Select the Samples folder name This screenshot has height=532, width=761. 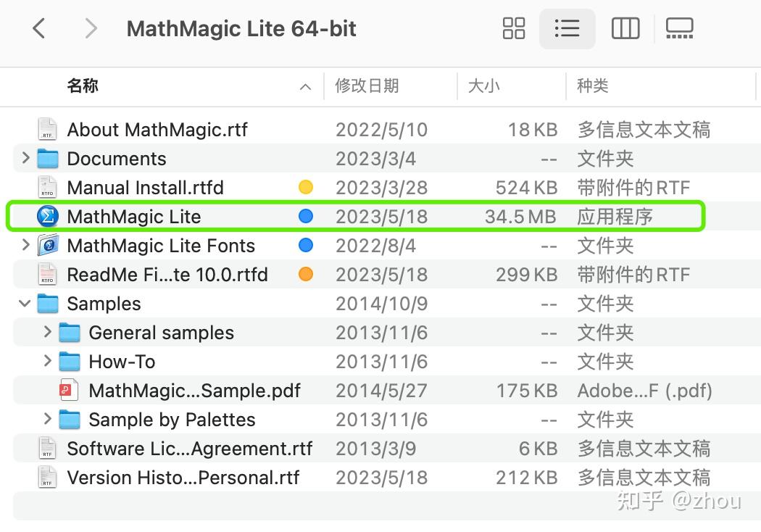104,304
